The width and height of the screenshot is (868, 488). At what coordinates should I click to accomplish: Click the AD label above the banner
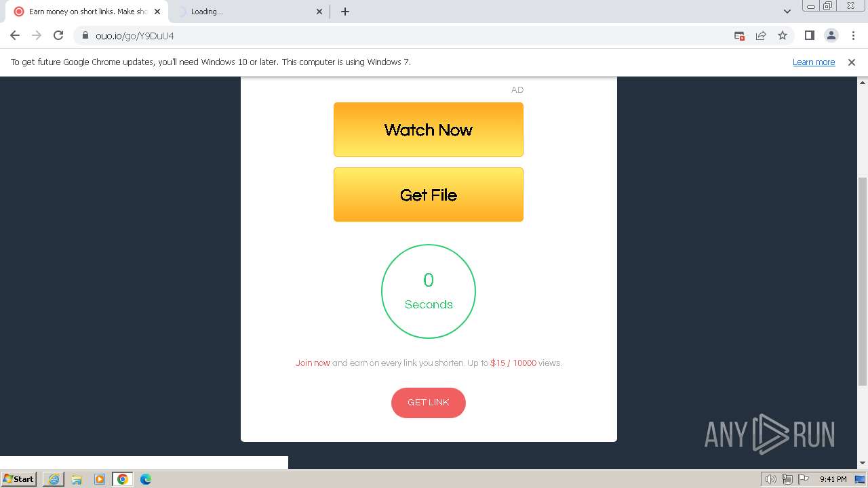[517, 90]
